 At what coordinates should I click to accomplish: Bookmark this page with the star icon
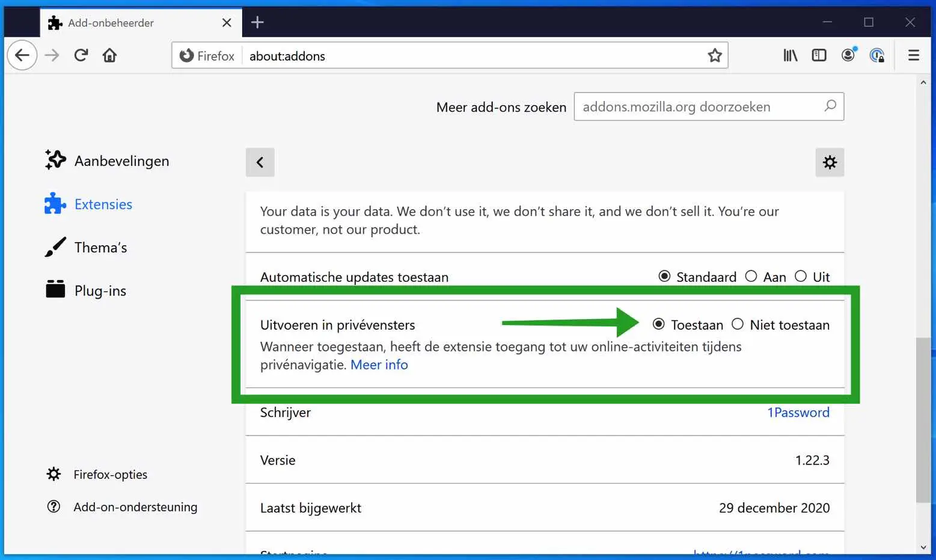coord(715,55)
